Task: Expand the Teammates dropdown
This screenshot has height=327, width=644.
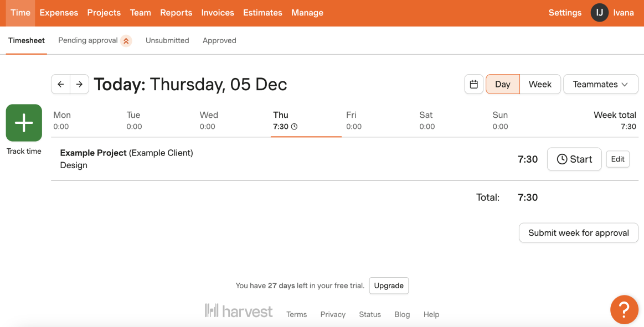Action: 600,84
